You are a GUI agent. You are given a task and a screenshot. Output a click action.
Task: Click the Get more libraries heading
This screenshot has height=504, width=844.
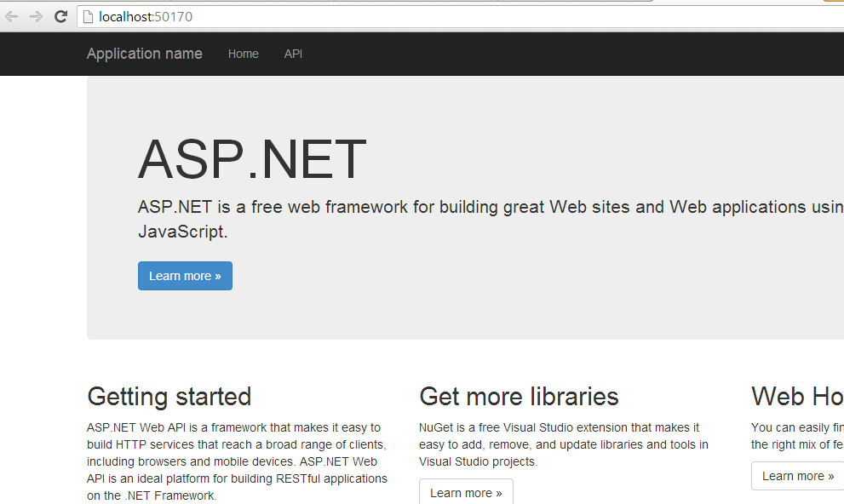(x=519, y=397)
